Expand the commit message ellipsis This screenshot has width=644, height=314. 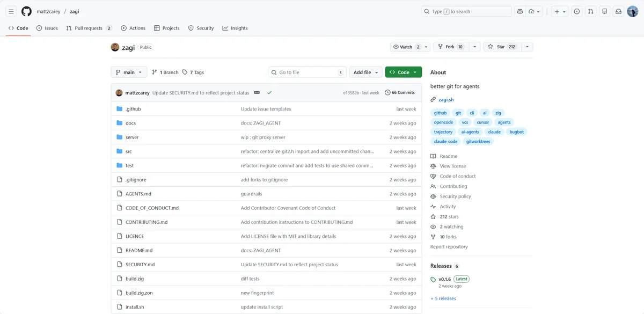[x=257, y=93]
